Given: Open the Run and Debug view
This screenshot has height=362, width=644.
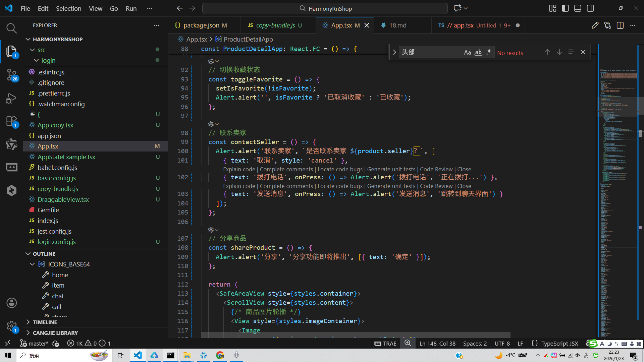Looking at the screenshot, I should pos(11,98).
